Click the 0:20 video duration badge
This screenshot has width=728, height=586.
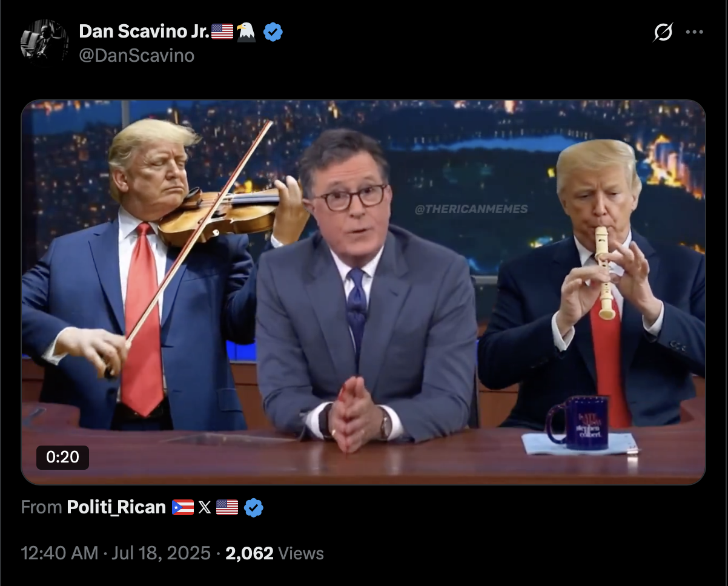[x=62, y=458]
